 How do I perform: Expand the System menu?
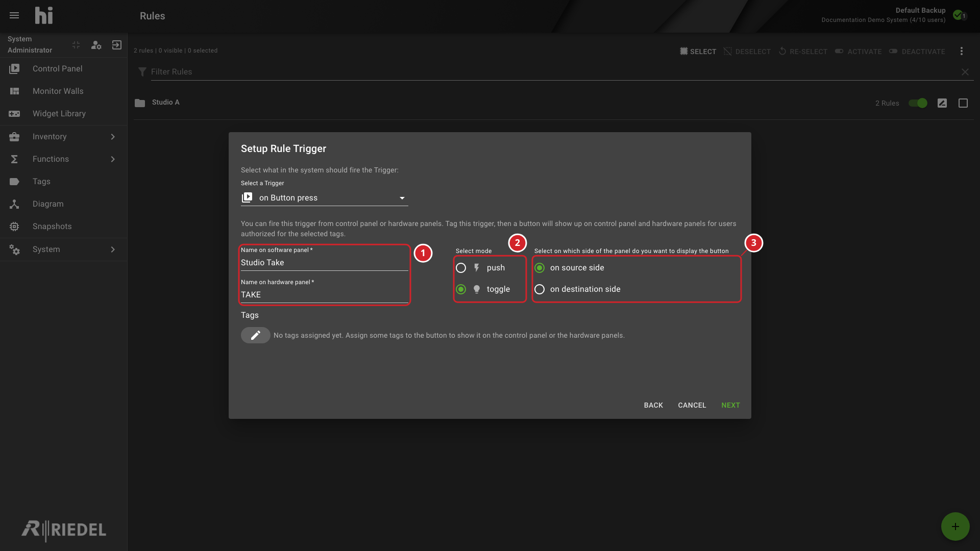tap(63, 249)
